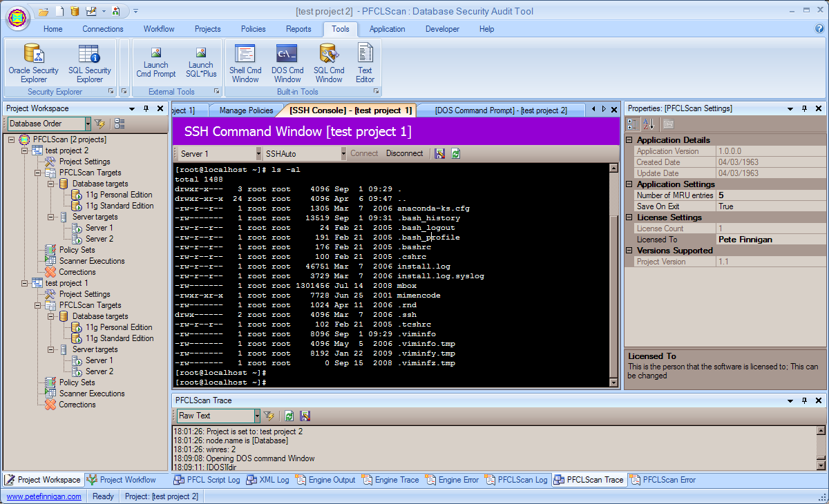Click the Licensed To value Pete Finnigan
Screen dimensions: 829x504
click(770, 240)
